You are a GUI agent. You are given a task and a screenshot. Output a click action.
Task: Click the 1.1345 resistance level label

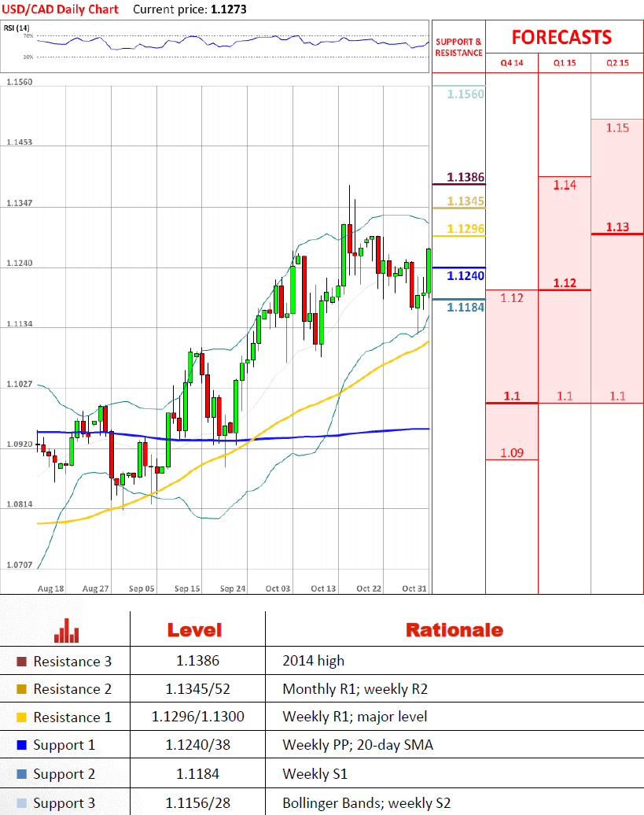[466, 201]
